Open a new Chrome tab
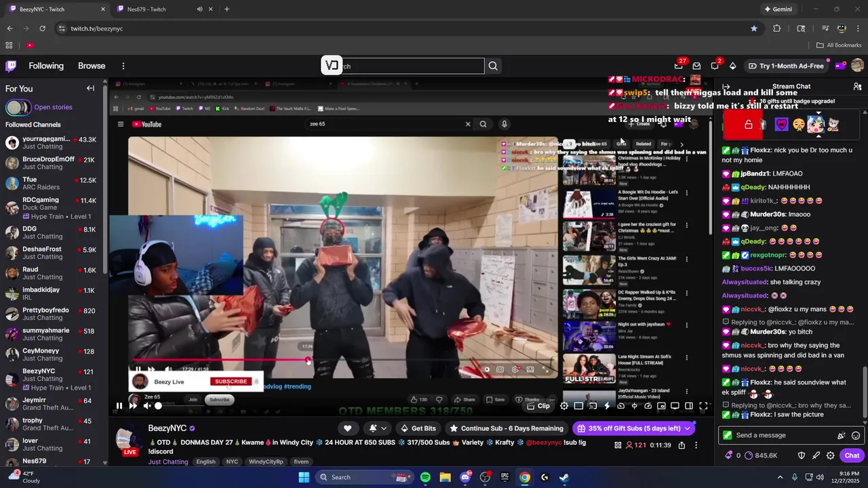The height and width of the screenshot is (488, 868). [x=226, y=9]
